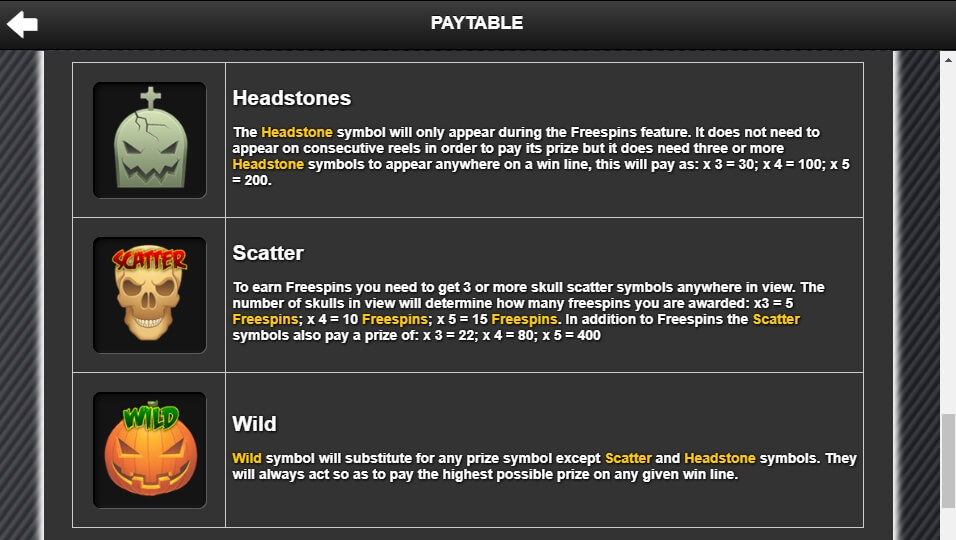Click the PAYTABLE title in header
The image size is (956, 540).
tap(477, 23)
